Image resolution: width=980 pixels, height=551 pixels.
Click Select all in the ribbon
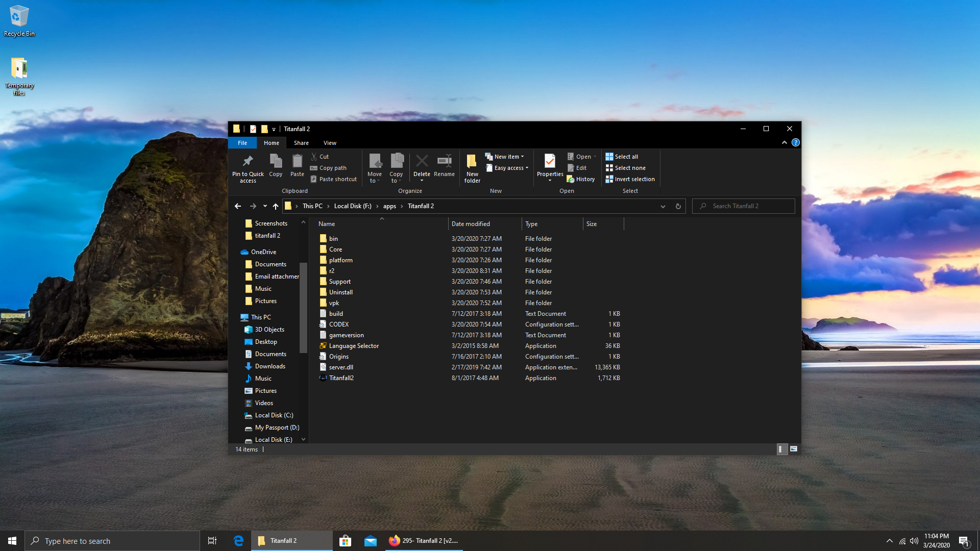click(622, 157)
